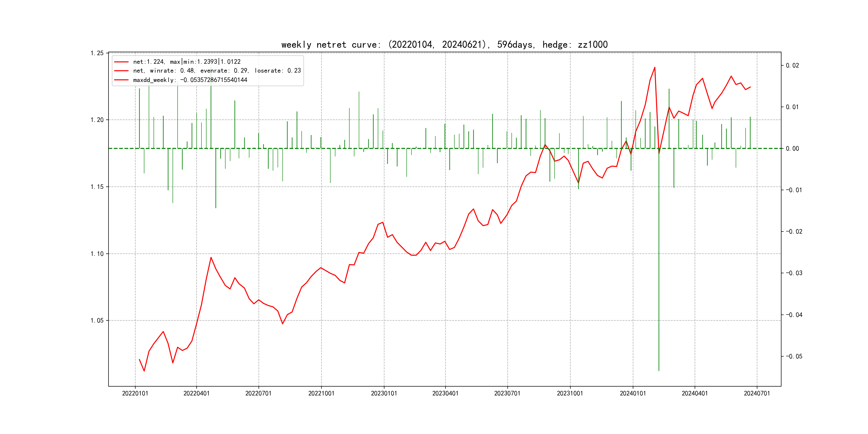868x434 pixels.
Task: Click the 20220101 x-axis label
Action: click(135, 393)
